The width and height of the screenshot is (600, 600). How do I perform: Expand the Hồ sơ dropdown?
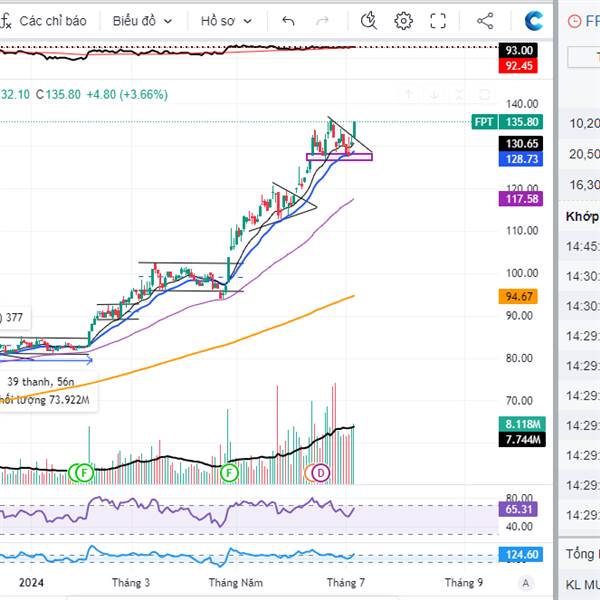pyautogui.click(x=227, y=21)
